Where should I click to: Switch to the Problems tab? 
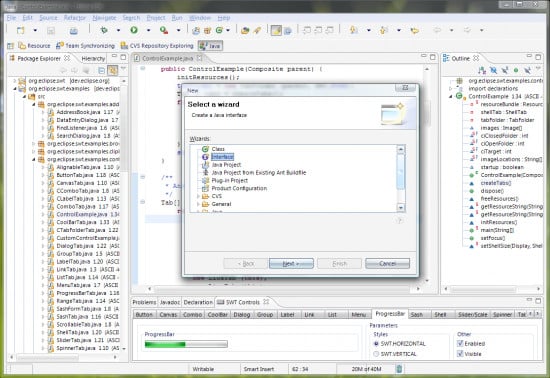pyautogui.click(x=144, y=302)
